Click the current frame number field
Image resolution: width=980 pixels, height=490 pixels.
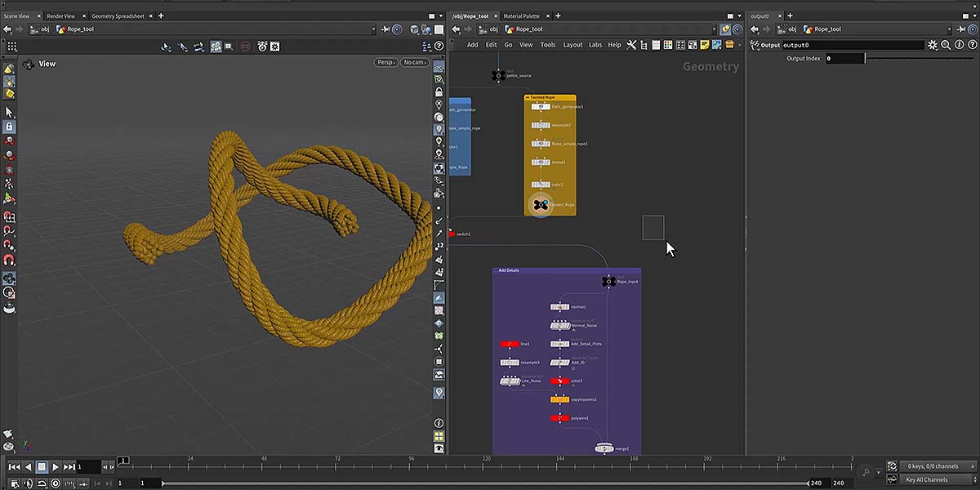point(89,467)
